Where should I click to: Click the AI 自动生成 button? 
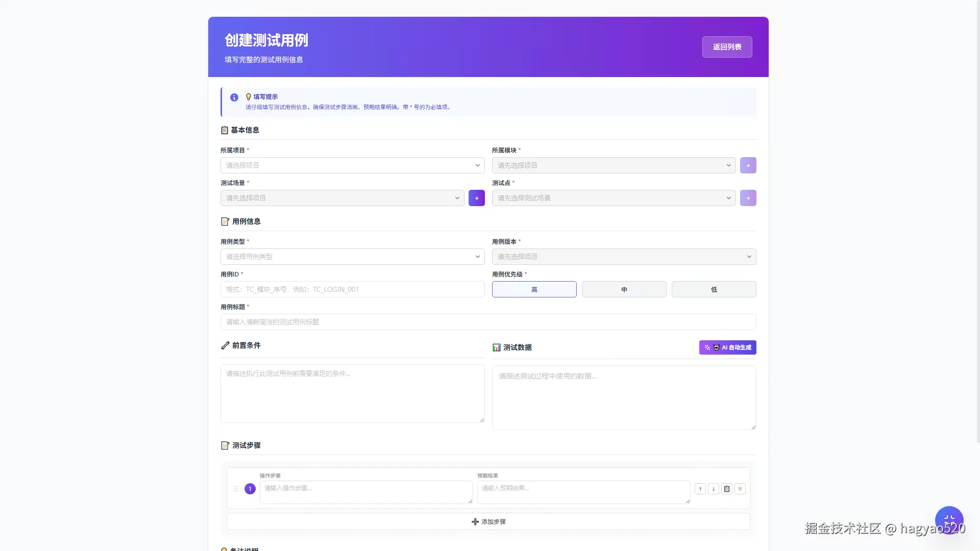tap(727, 347)
